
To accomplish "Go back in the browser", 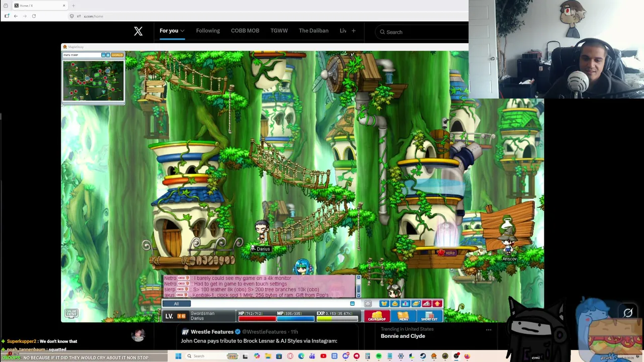I will click(x=16, y=16).
